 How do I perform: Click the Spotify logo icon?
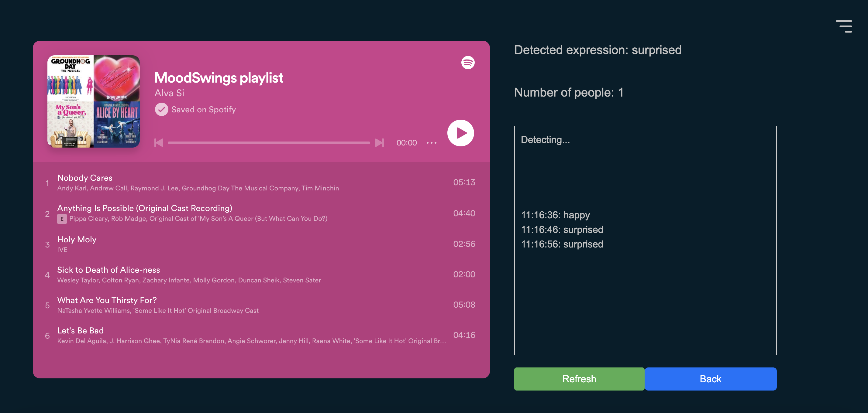click(x=468, y=63)
